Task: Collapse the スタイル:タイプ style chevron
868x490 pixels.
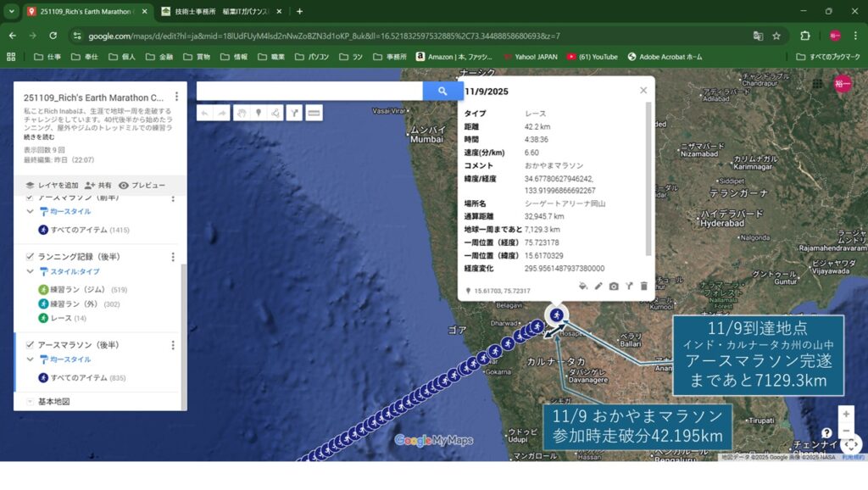Action: [x=31, y=271]
